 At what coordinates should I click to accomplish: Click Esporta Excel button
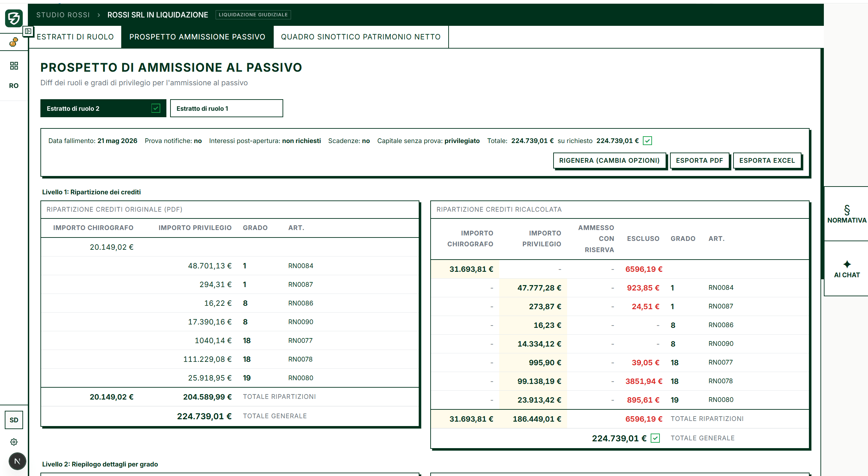(767, 160)
